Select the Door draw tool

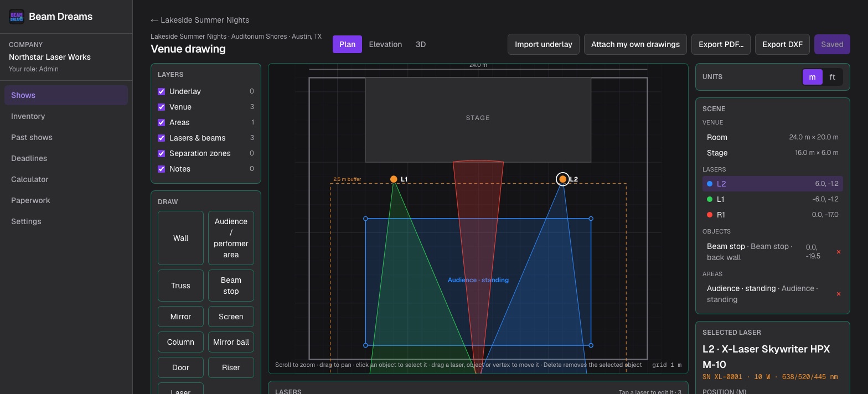[x=180, y=367]
